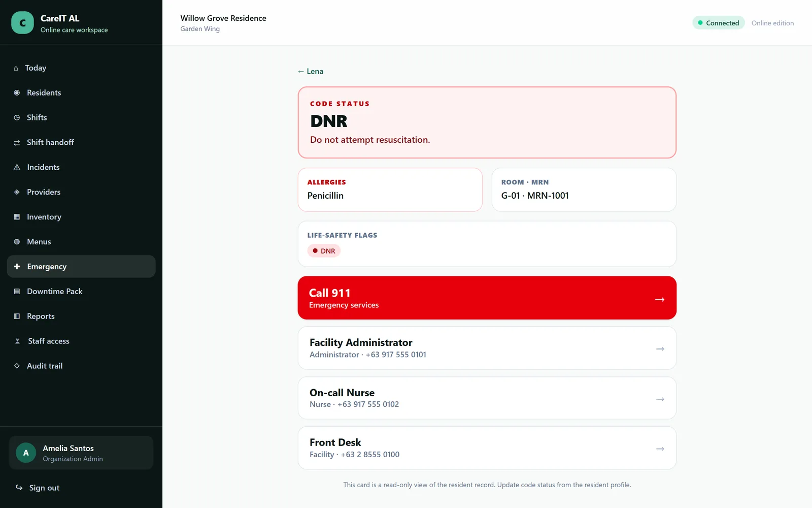Click the Shifts clock icon
Image resolution: width=812 pixels, height=508 pixels.
tap(17, 118)
